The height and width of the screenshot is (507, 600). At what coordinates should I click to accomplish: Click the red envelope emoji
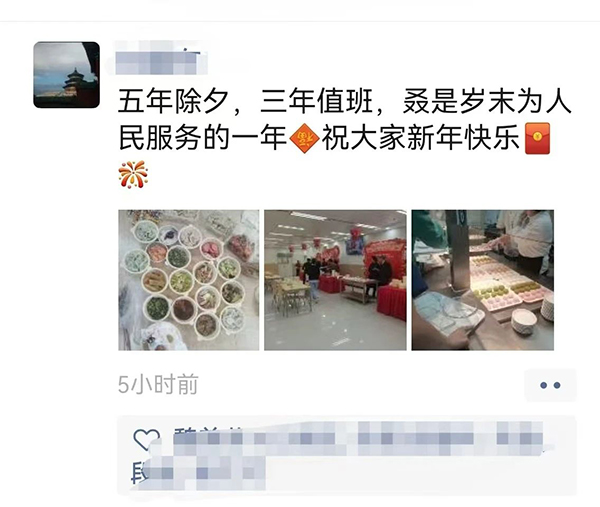click(538, 138)
